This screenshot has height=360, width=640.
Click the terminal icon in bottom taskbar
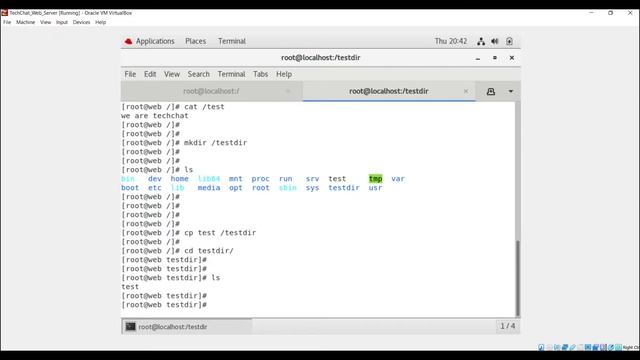point(131,327)
